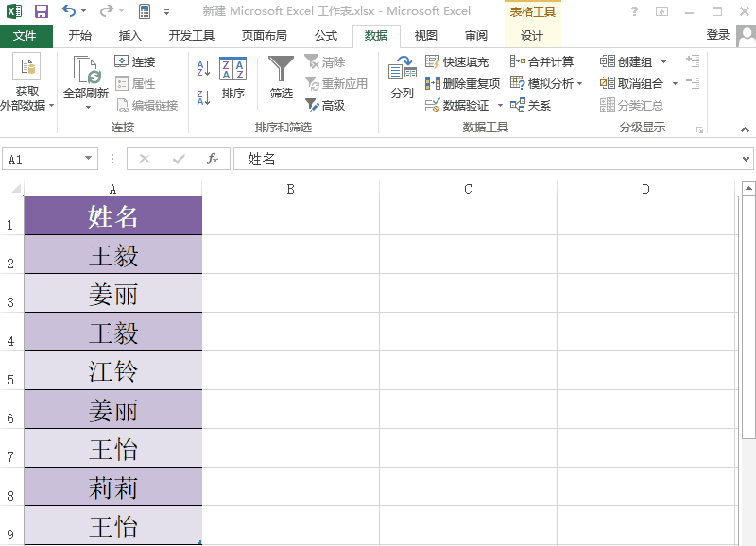The width and height of the screenshot is (756, 546).
Task: Click Show Detail icon in outline group
Action: click(693, 60)
